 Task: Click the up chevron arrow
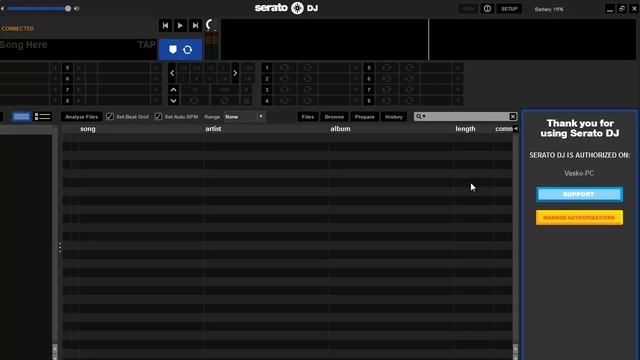click(x=173, y=89)
